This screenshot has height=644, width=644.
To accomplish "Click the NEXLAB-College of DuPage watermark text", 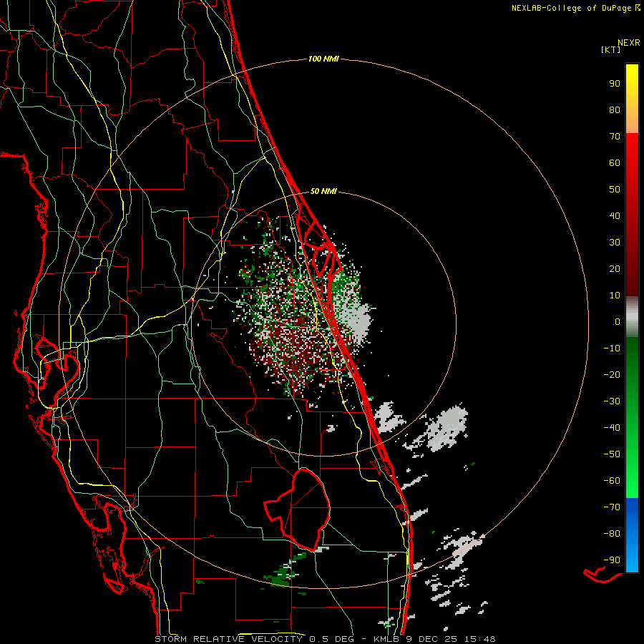I will pyautogui.click(x=575, y=8).
